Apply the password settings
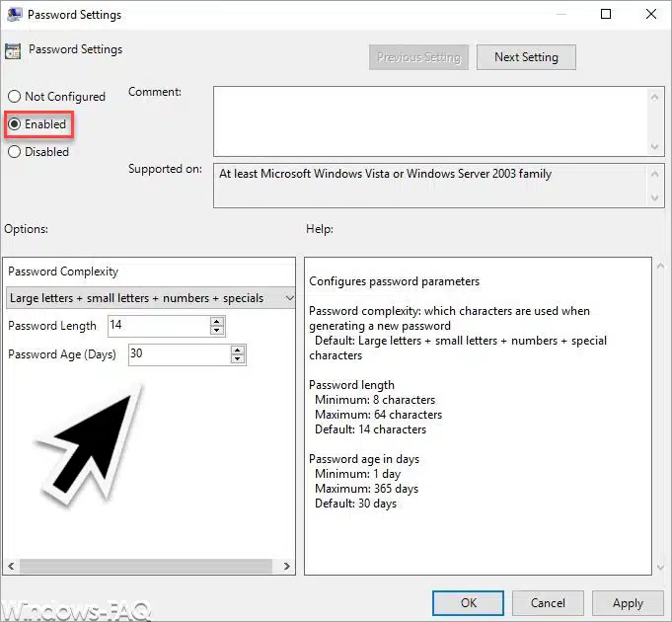672x622 pixels. 628,603
